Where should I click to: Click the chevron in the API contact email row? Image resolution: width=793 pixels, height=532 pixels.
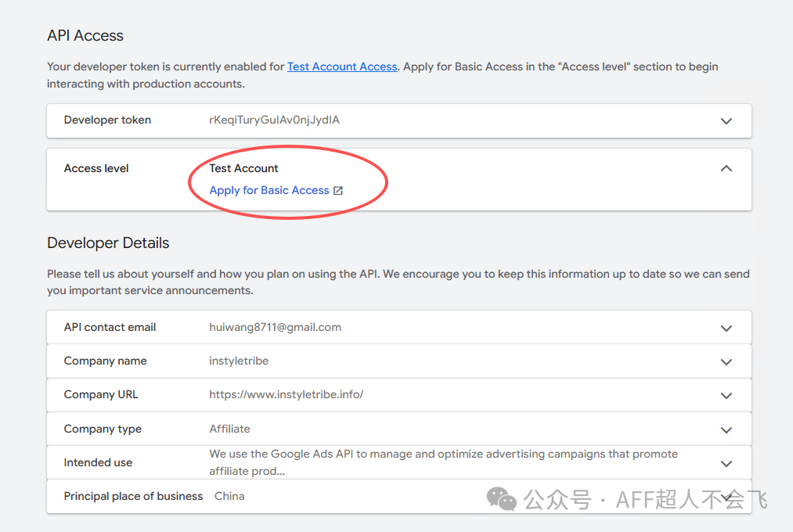click(x=726, y=329)
